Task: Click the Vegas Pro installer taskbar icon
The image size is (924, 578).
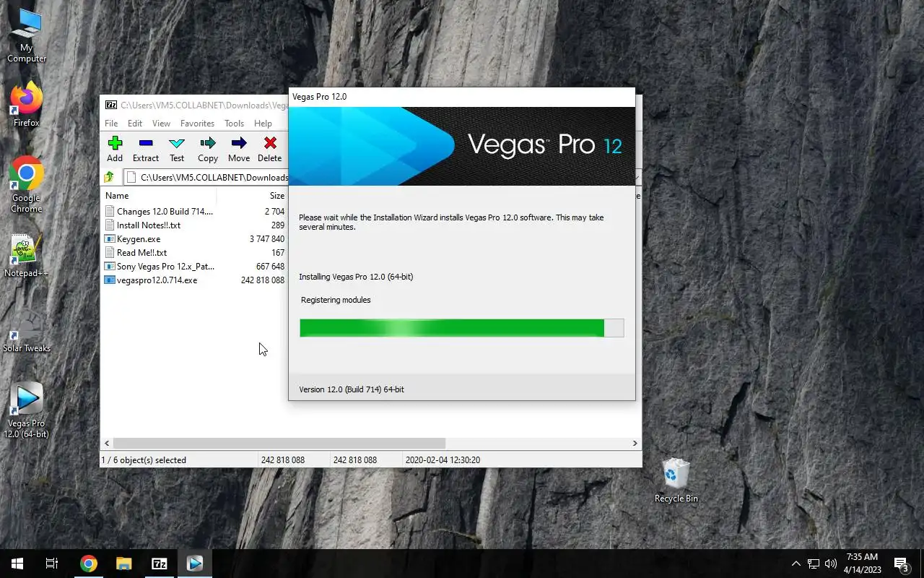Action: pyautogui.click(x=194, y=564)
